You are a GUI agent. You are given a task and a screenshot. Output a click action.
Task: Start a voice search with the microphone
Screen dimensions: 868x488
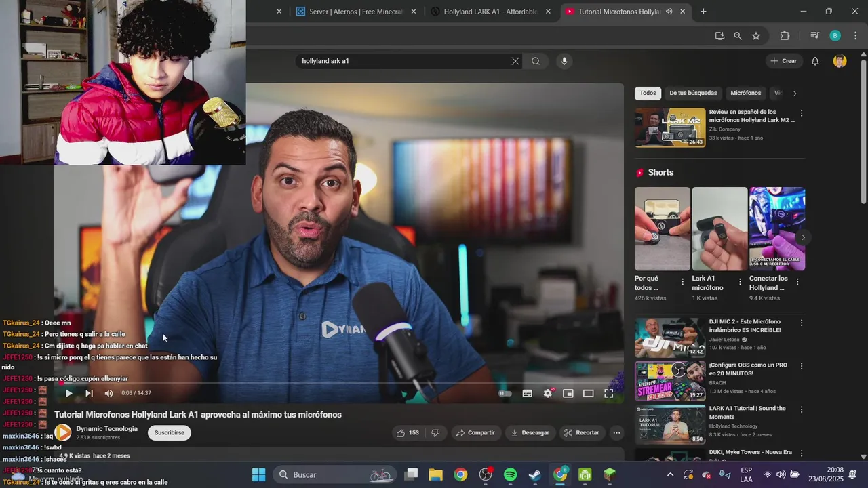click(564, 61)
